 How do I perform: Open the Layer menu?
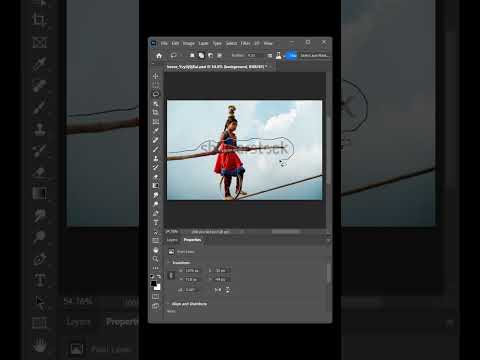click(203, 43)
